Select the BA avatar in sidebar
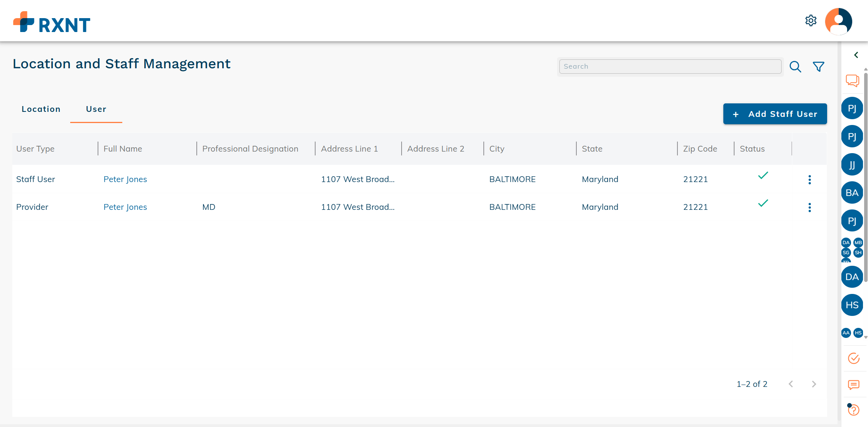The image size is (868, 427). (x=852, y=193)
